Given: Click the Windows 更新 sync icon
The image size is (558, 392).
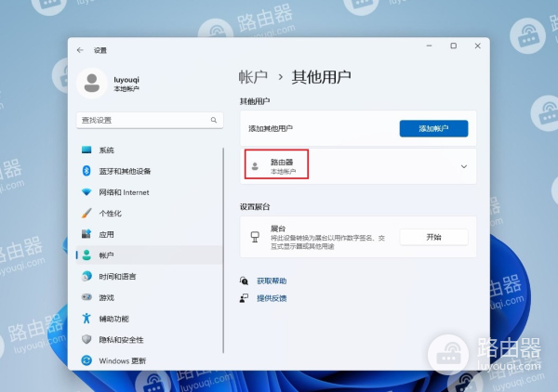Looking at the screenshot, I should tap(86, 360).
